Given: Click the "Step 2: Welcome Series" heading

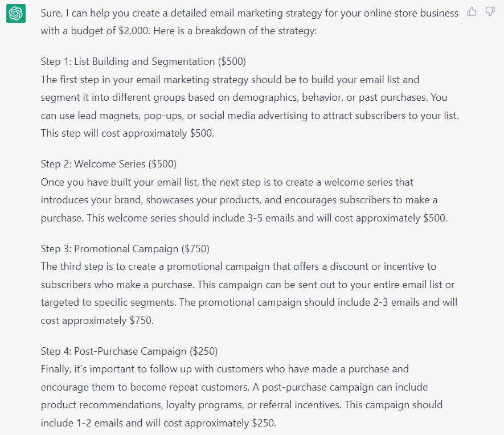Looking at the screenshot, I should point(108,164).
